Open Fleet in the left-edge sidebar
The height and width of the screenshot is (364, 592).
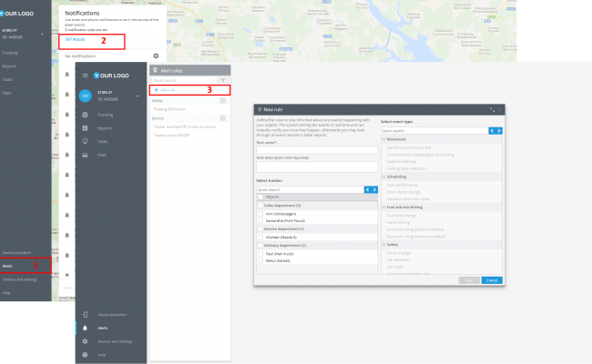tap(6, 93)
